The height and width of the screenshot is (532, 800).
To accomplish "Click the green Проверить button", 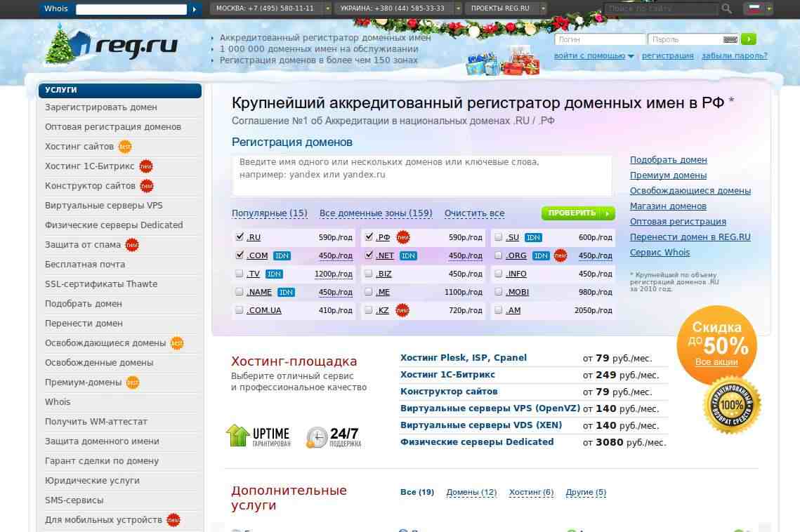I will [578, 213].
